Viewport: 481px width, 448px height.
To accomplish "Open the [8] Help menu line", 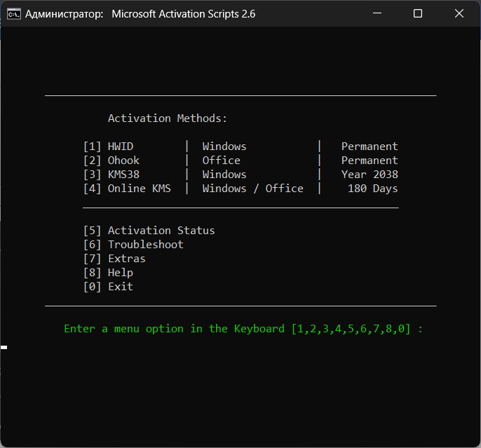I will point(108,273).
